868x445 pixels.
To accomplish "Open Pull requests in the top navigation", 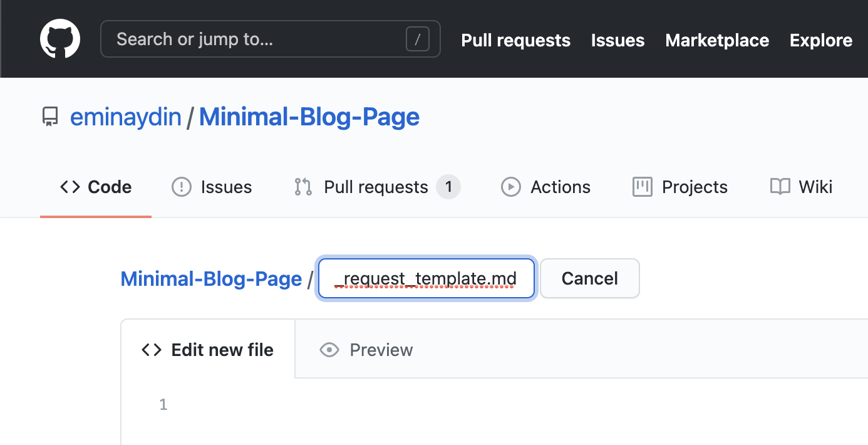I will pos(515,40).
